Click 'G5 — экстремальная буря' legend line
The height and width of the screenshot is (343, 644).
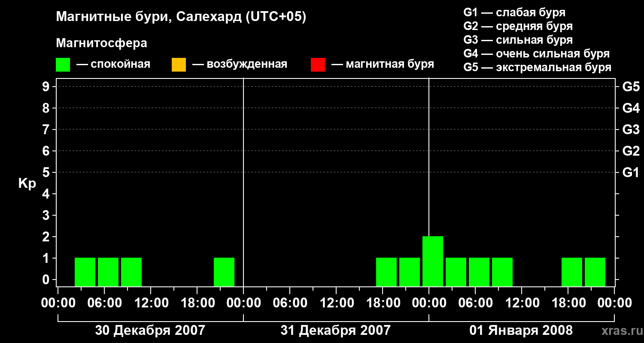[538, 67]
